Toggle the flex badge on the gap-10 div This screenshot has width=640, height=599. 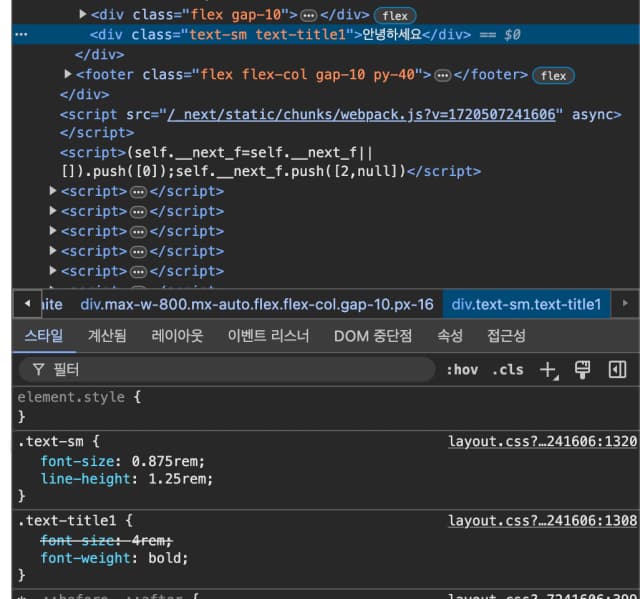[x=395, y=16]
